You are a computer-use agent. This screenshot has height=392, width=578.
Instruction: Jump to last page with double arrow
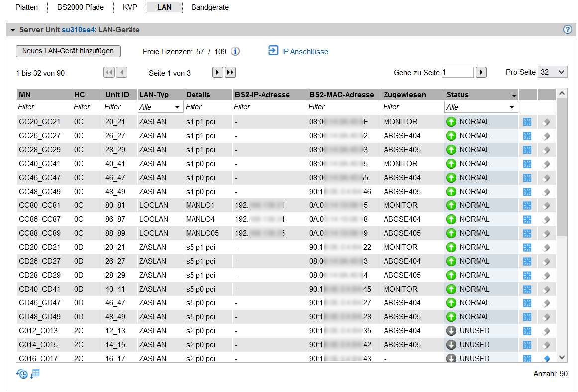click(x=230, y=73)
